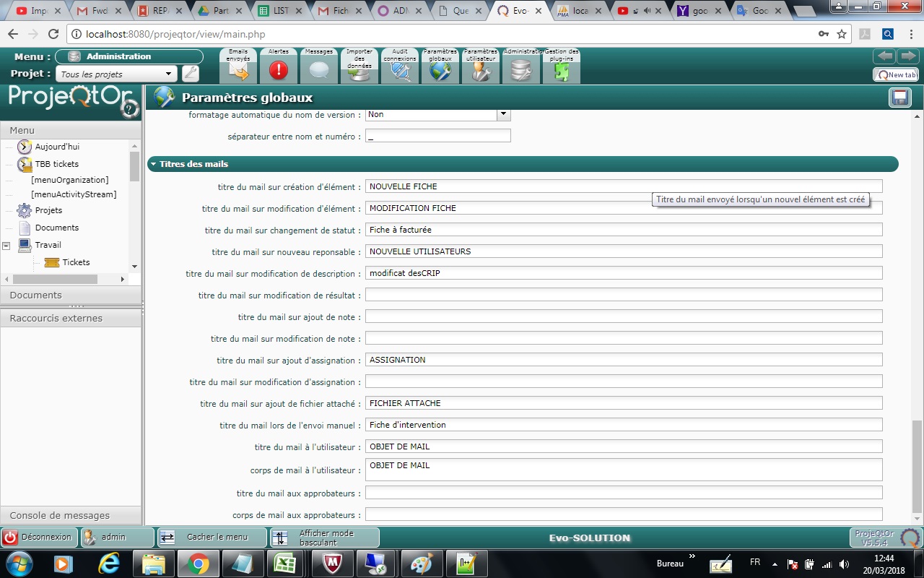Open Gestion des plug-ins puzzle icon

point(561,70)
